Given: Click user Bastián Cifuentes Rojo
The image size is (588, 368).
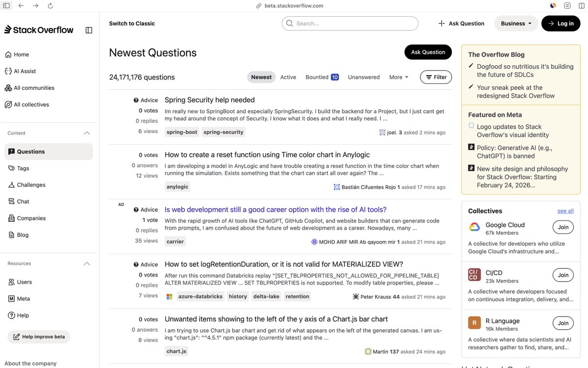Looking at the screenshot, I should coord(368,187).
